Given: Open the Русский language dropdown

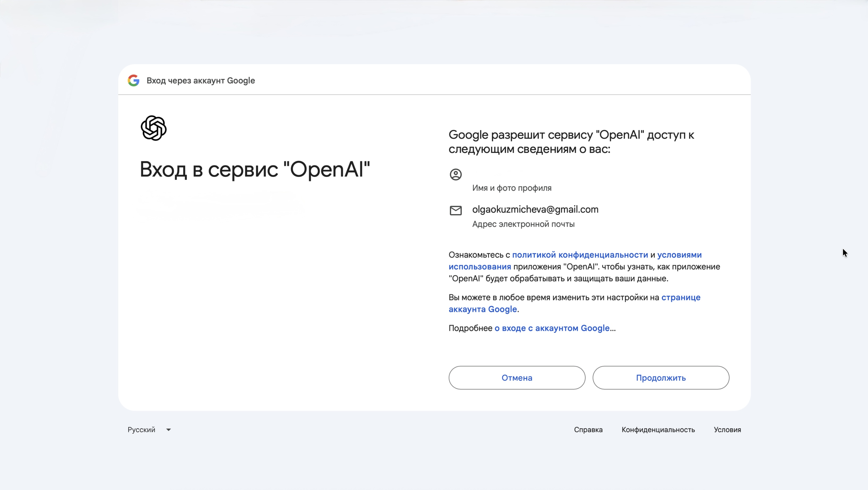Looking at the screenshot, I should [x=149, y=430].
